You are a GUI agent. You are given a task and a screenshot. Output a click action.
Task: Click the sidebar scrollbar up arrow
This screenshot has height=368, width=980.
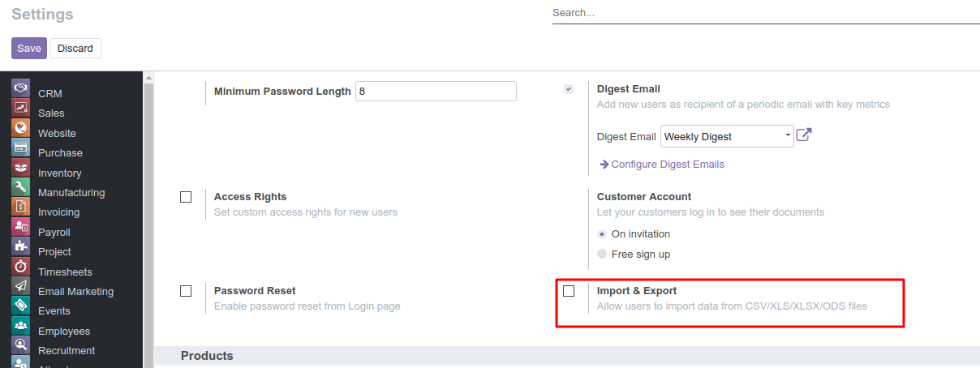point(148,78)
